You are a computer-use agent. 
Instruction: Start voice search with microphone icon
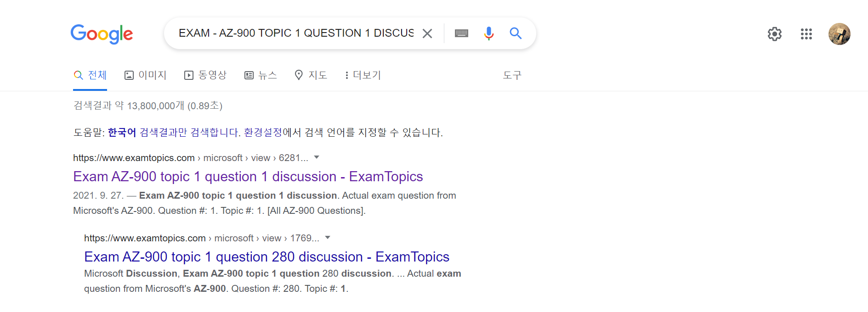click(489, 33)
